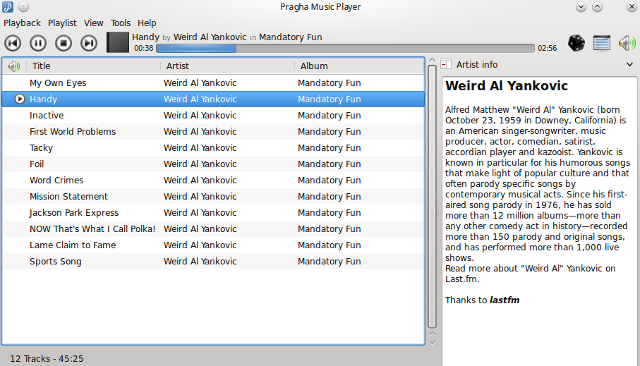Click scrollbar down arrow at bottom

(432, 342)
